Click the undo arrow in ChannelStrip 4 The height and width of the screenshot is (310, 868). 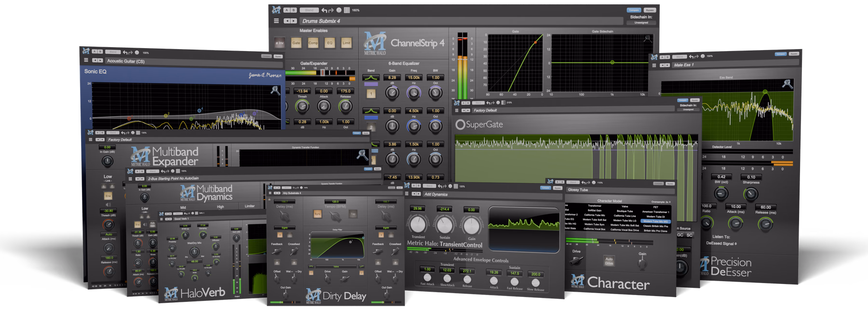324,10
